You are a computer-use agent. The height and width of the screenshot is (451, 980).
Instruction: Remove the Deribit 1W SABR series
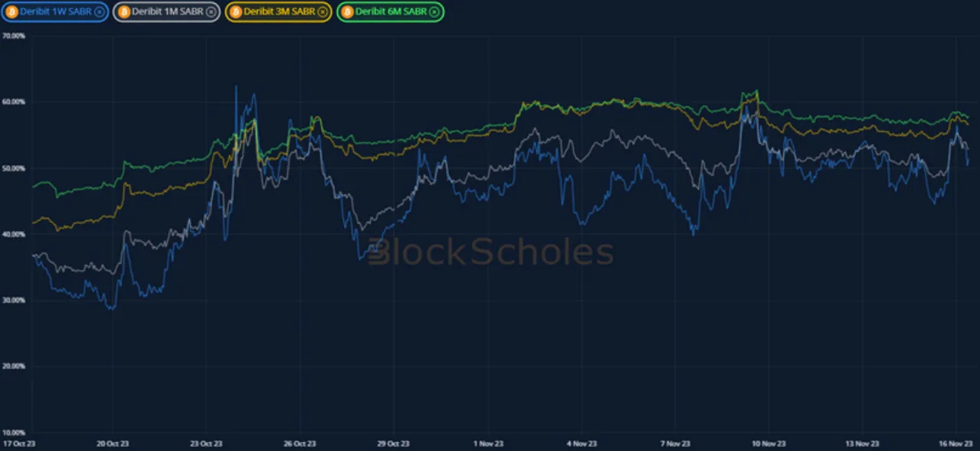[100, 12]
